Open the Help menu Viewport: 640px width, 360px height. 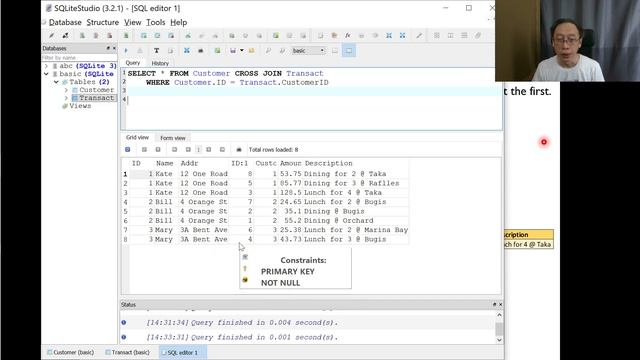pyautogui.click(x=178, y=22)
